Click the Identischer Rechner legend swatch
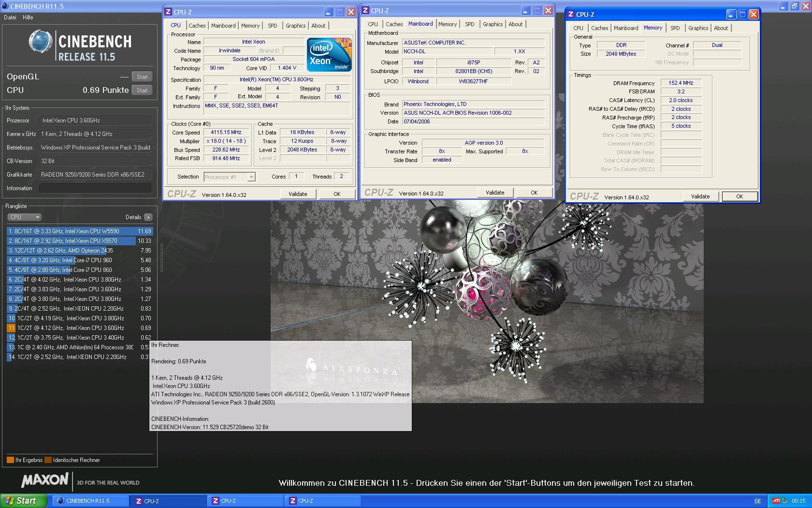 pos(48,460)
